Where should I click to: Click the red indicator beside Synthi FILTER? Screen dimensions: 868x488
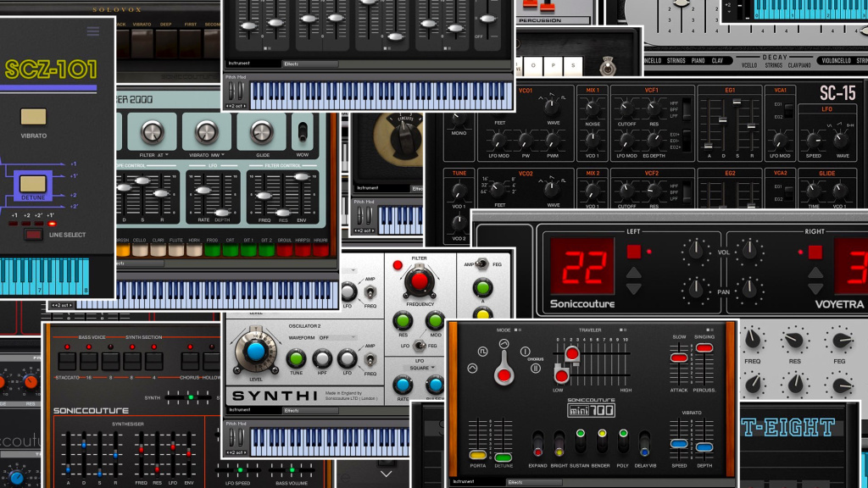pos(398,265)
